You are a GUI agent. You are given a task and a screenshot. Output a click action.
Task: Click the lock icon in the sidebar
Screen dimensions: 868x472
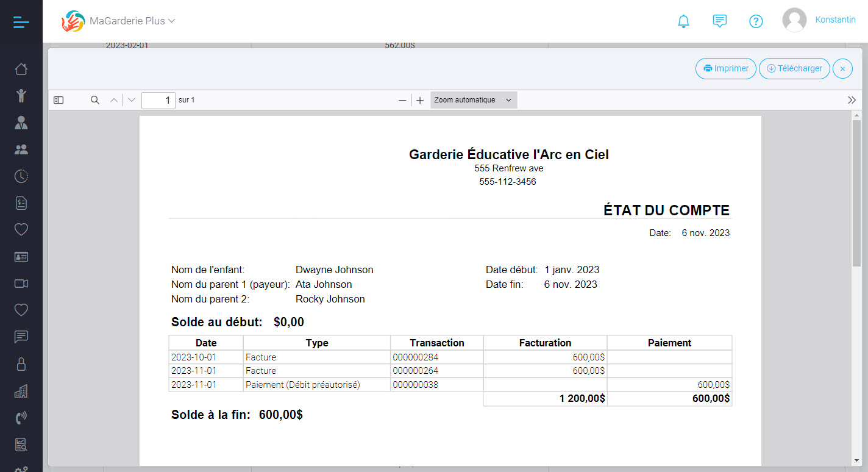[21, 363]
